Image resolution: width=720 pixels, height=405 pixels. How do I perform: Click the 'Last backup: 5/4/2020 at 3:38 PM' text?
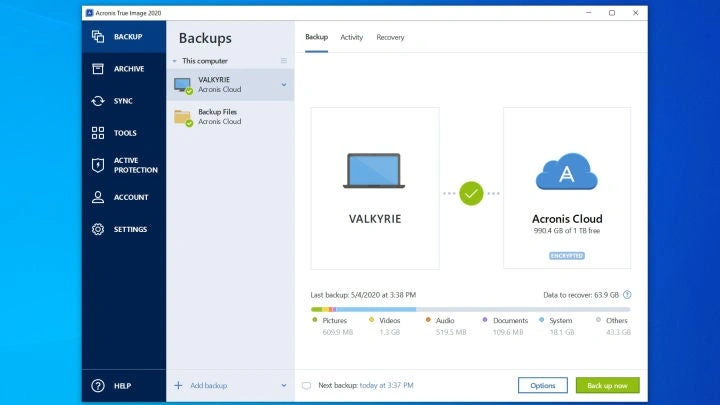[x=363, y=295]
